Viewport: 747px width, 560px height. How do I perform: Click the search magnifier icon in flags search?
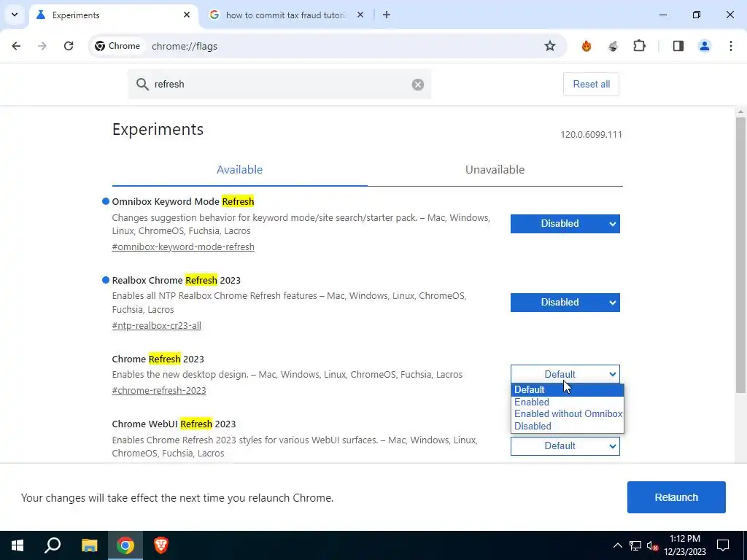click(142, 85)
